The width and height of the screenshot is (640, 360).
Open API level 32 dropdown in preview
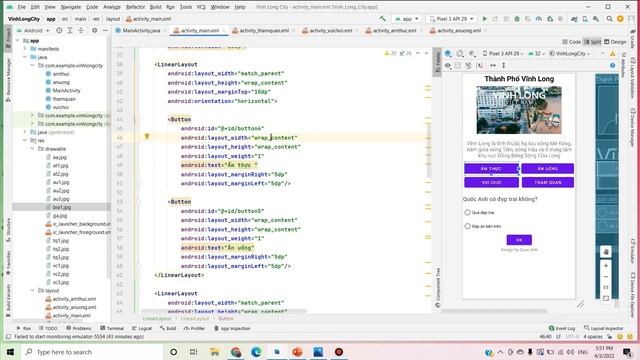click(537, 53)
